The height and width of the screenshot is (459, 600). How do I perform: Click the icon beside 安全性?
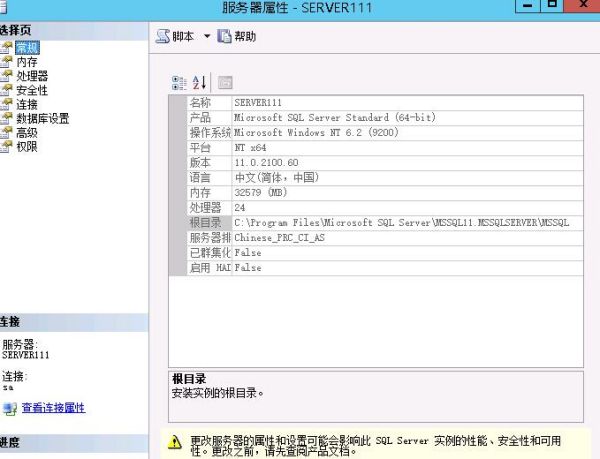(x=6, y=90)
